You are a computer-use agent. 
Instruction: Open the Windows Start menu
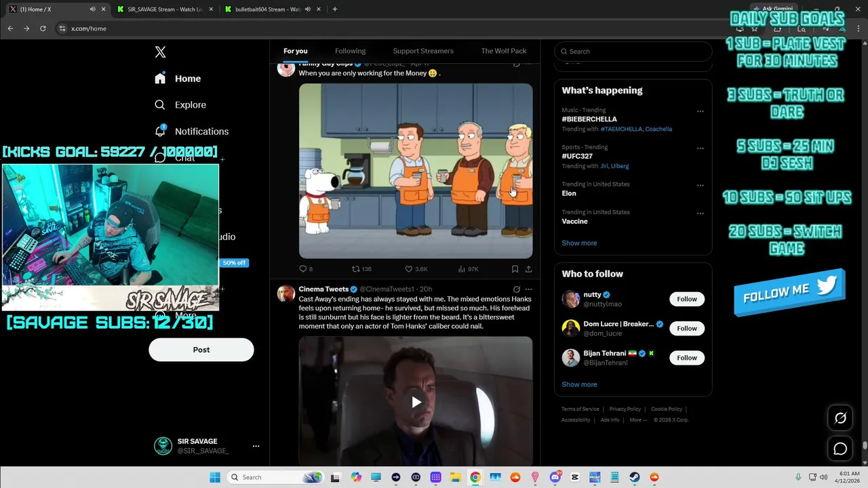click(x=215, y=477)
